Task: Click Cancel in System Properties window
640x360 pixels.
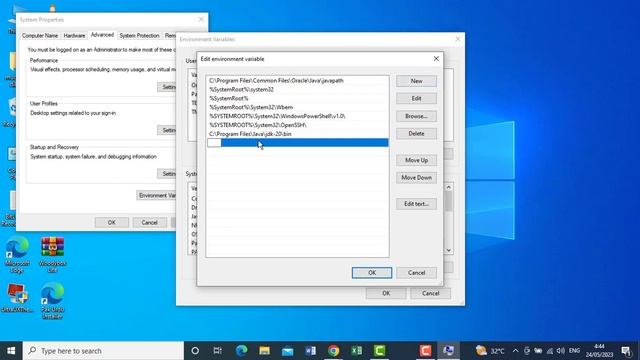Action: coord(149,222)
